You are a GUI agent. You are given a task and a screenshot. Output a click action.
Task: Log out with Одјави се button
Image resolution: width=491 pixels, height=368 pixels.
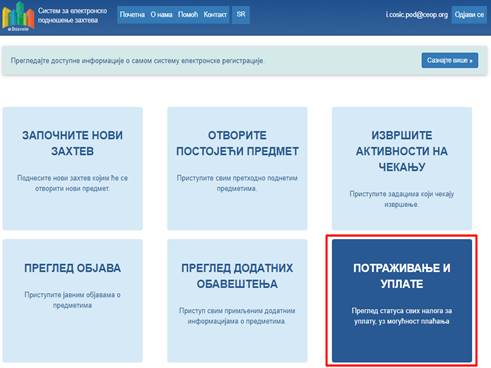(469, 15)
